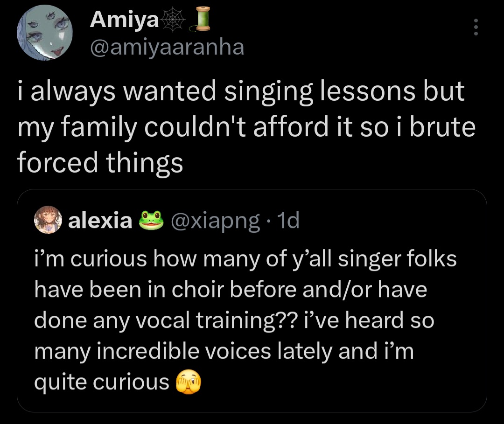Viewport: 504px width, 424px height.
Task: Click the display name Amiya
Action: 125,20
